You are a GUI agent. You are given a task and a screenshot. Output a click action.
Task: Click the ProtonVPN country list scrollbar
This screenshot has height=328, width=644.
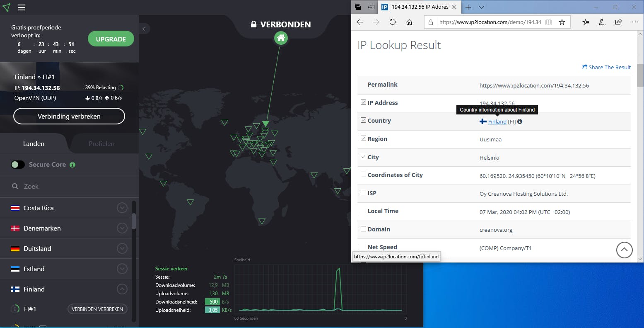133,221
